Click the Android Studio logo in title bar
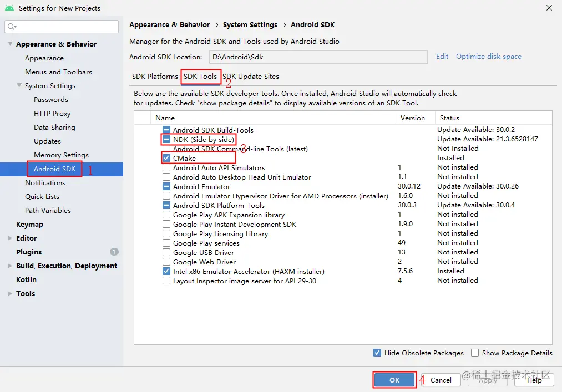The height and width of the screenshot is (392, 562). [9, 8]
